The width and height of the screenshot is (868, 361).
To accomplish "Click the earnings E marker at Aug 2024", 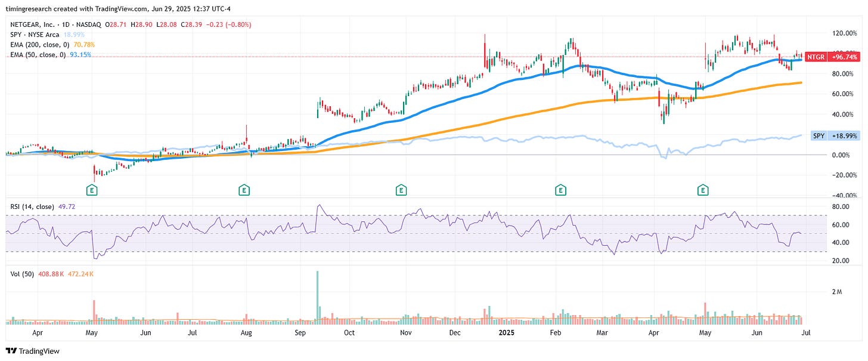I will coord(244,190).
